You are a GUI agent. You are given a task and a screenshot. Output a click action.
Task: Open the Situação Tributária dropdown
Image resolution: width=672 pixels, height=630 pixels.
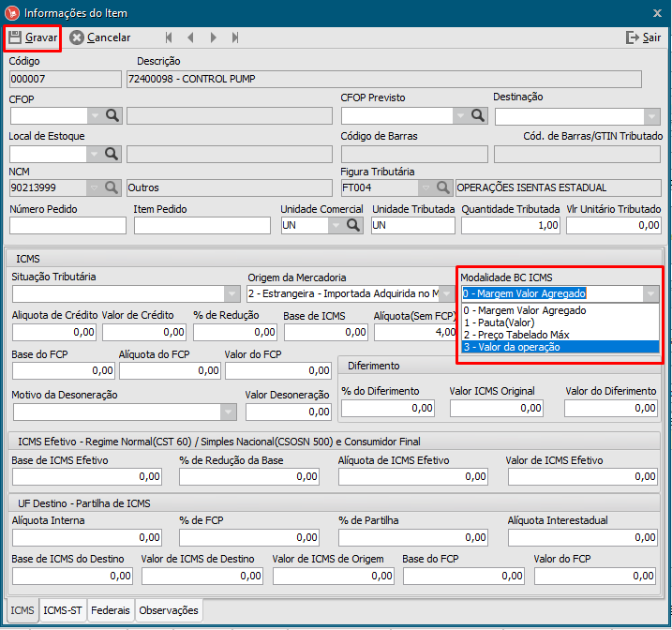point(231,294)
